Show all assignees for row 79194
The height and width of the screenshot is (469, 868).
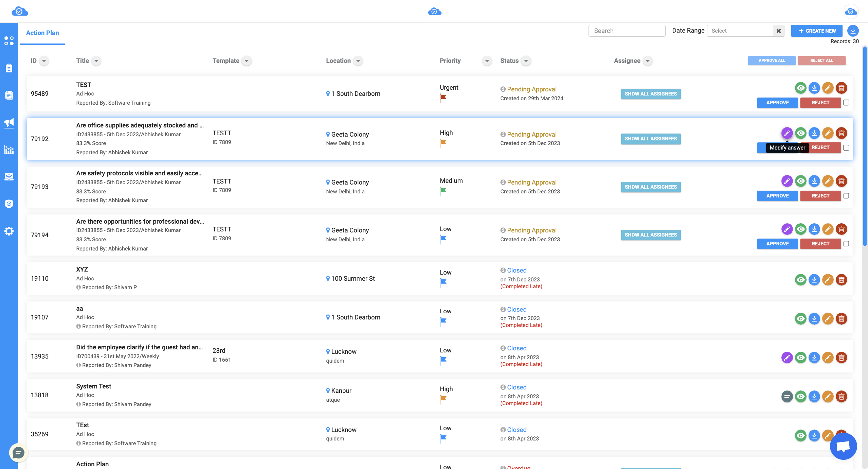[x=651, y=235]
